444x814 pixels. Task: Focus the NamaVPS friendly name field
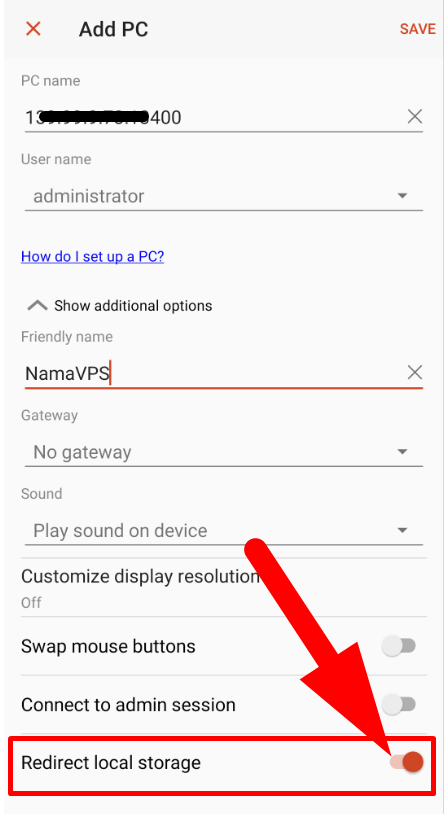[213, 373]
